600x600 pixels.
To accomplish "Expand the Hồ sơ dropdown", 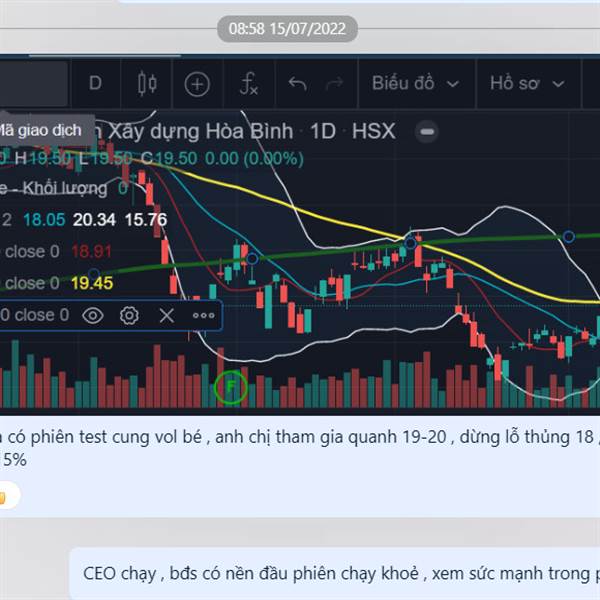I will coord(528,83).
